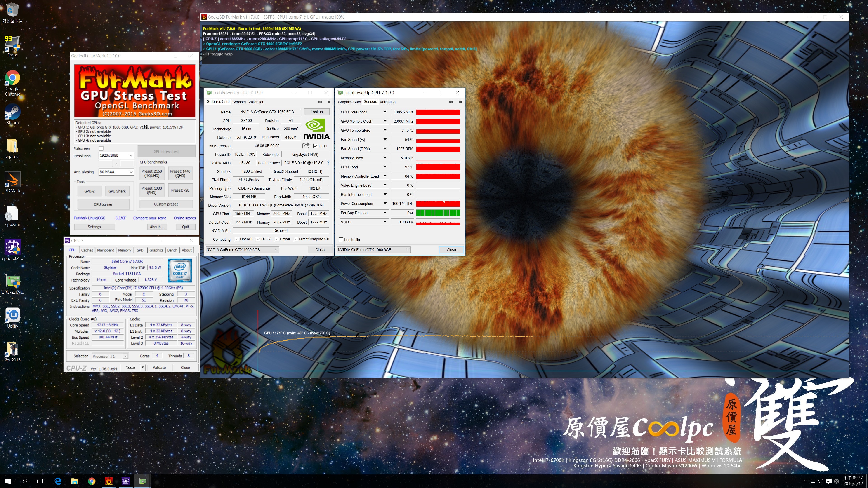Toggle the OpenCL checkbox in GPU-Z
The width and height of the screenshot is (868, 488).
237,239
